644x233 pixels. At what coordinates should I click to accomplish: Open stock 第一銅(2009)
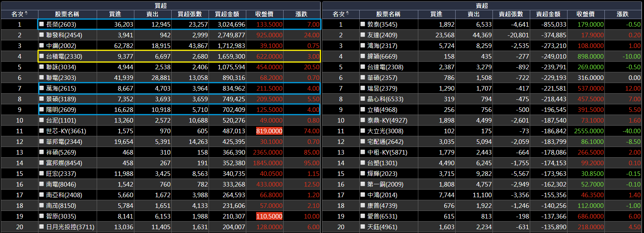click(x=385, y=184)
